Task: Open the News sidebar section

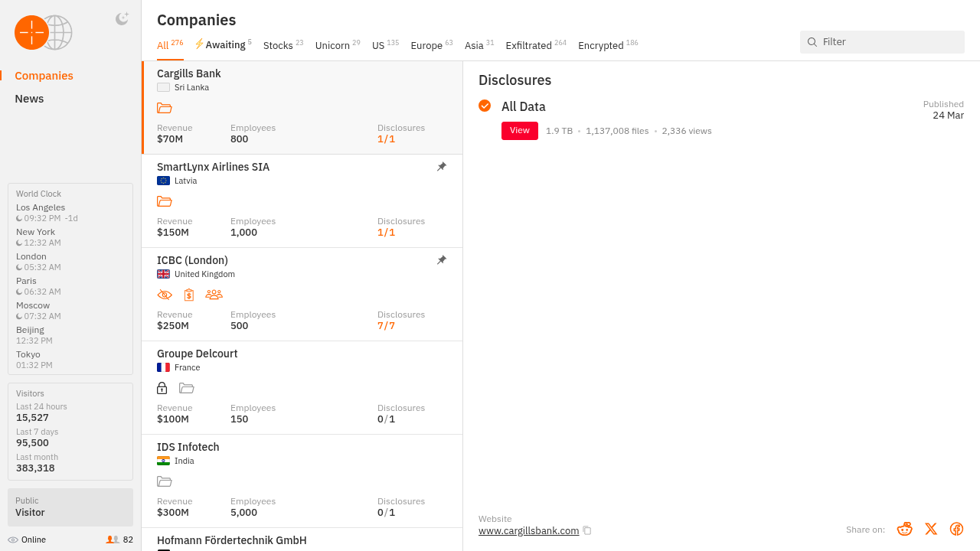Action: pyautogui.click(x=29, y=99)
